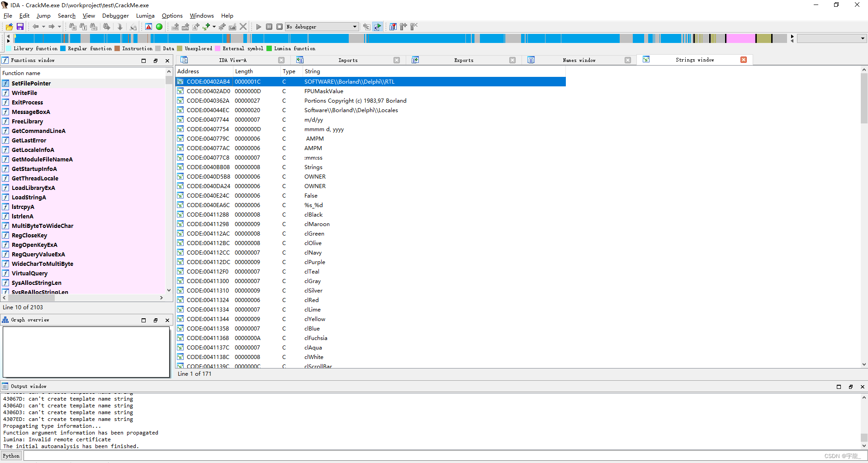Click the Convert to data icon
Viewport: 868px width, 463px height.
[x=185, y=27]
